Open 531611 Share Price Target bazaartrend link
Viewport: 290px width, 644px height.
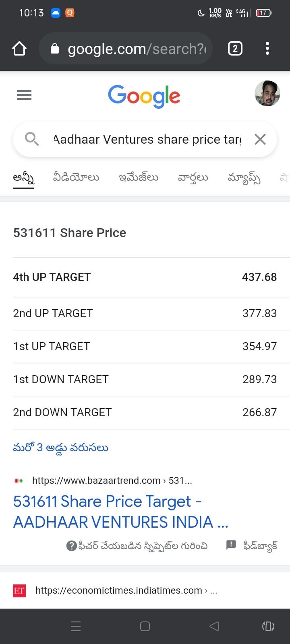[120, 512]
